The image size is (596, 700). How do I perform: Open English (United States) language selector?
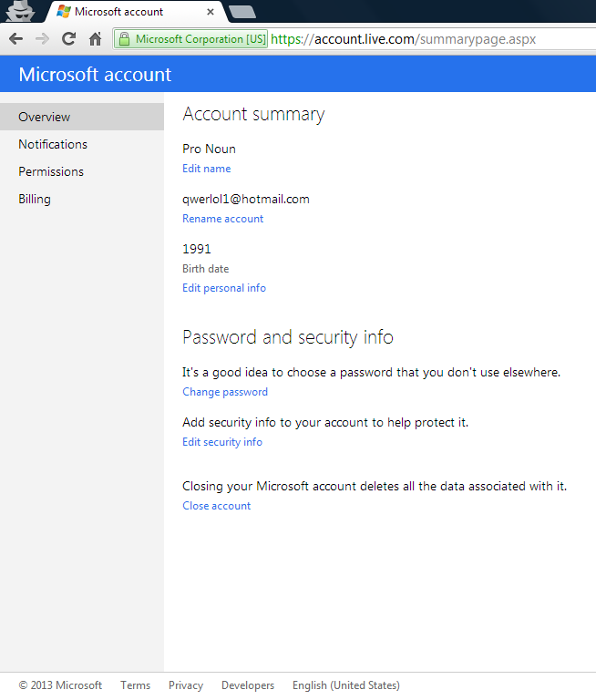[x=345, y=685]
